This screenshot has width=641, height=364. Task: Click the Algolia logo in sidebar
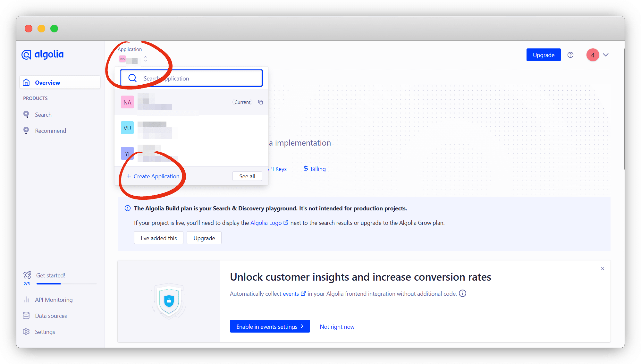(42, 55)
